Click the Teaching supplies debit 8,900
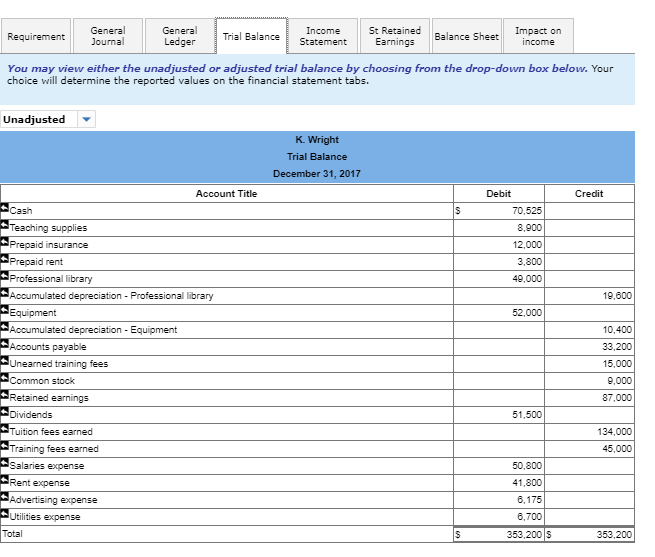 coord(529,228)
